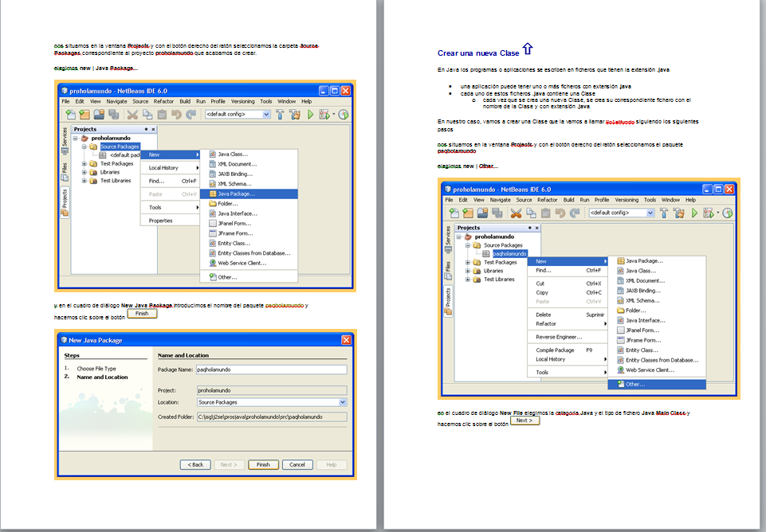Collapse Source Packages node in right Projects tree
Image resolution: width=766 pixels, height=532 pixels.
point(468,245)
